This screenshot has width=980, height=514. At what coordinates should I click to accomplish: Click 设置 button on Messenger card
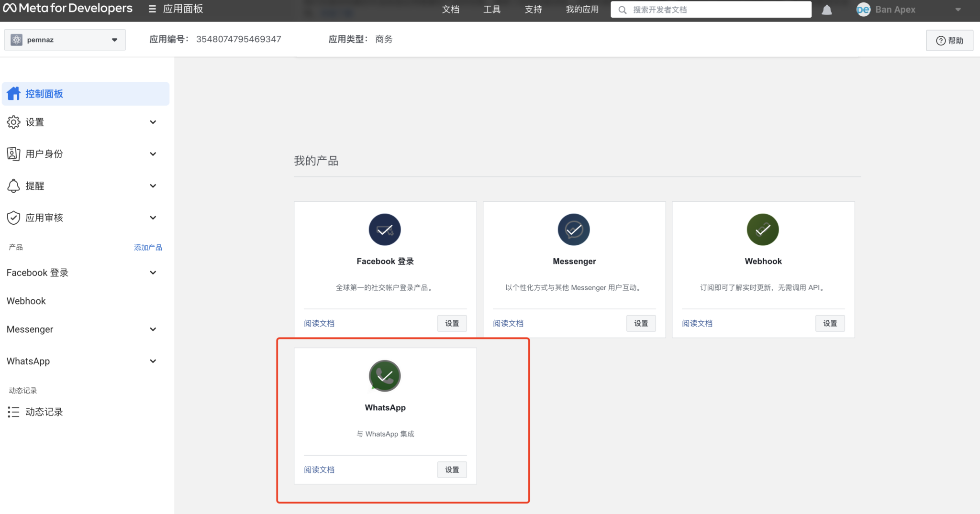pos(641,324)
